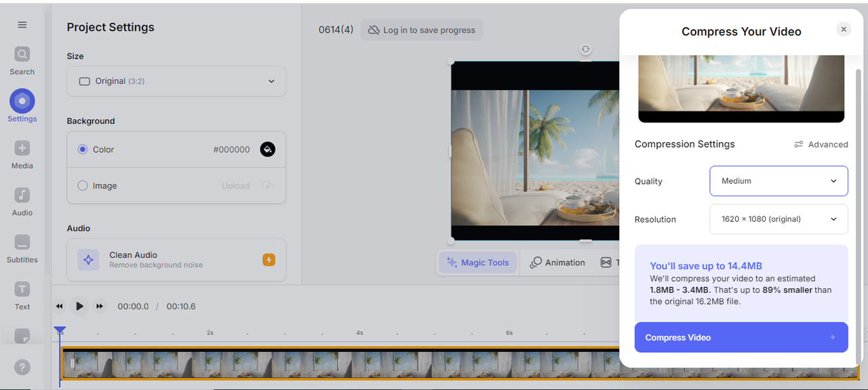Screen dimensions: 868x390
Task: Click the Upload text for background image
Action: (236, 186)
